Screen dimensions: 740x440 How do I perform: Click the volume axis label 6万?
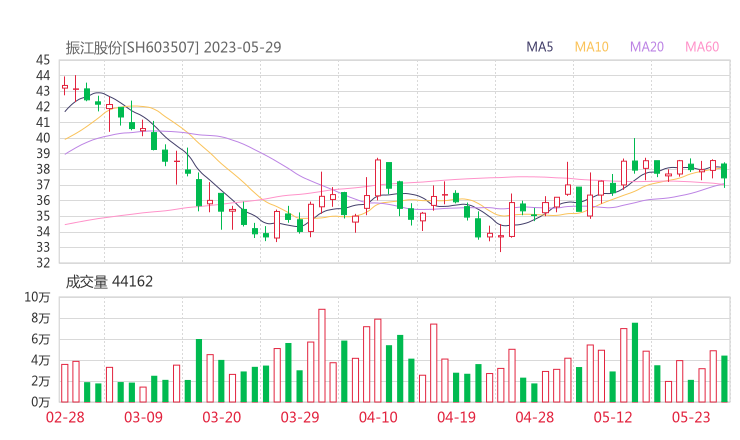pos(41,339)
